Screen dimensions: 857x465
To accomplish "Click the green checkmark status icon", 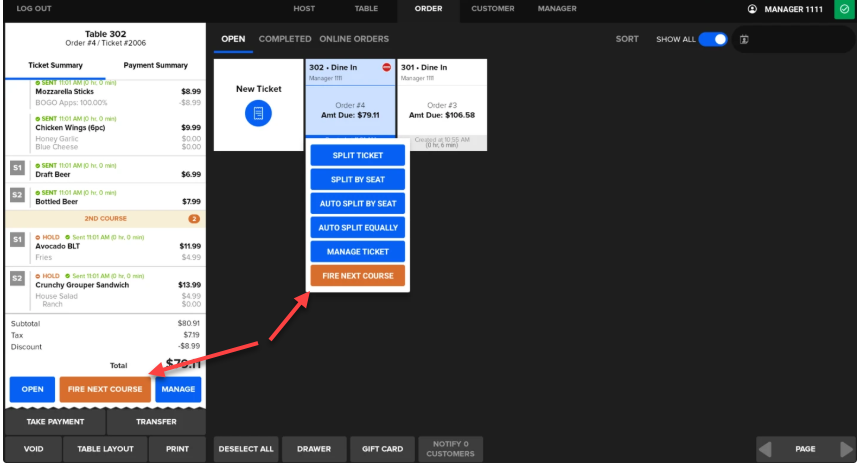I will pos(841,9).
